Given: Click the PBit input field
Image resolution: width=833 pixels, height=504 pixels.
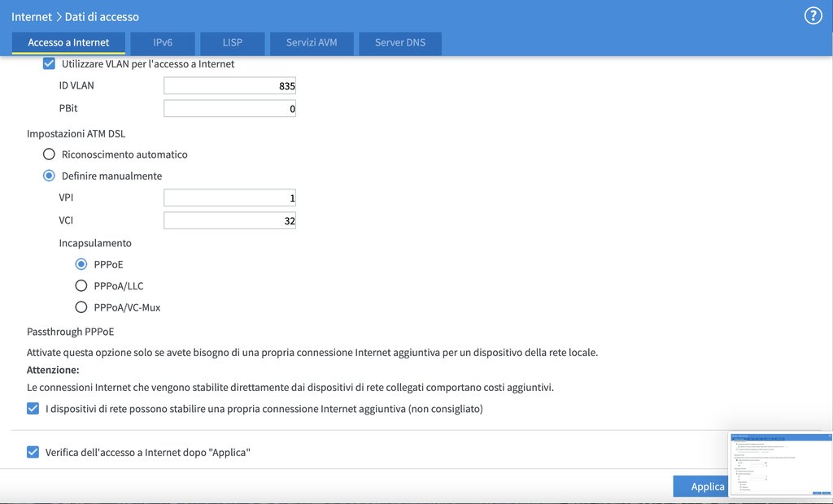Looking at the screenshot, I should coord(229,108).
